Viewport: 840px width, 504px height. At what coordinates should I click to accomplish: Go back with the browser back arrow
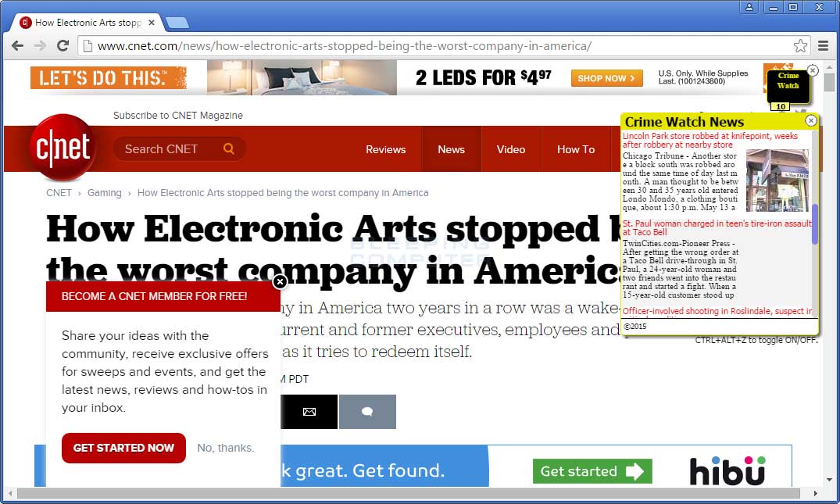click(x=17, y=45)
